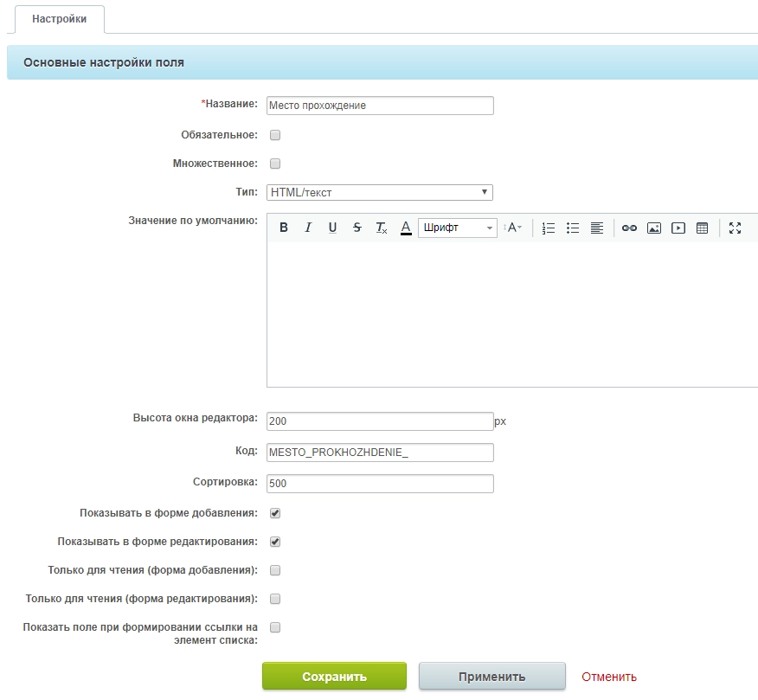Open the text color picker
The height and width of the screenshot is (700, 758).
[x=405, y=228]
